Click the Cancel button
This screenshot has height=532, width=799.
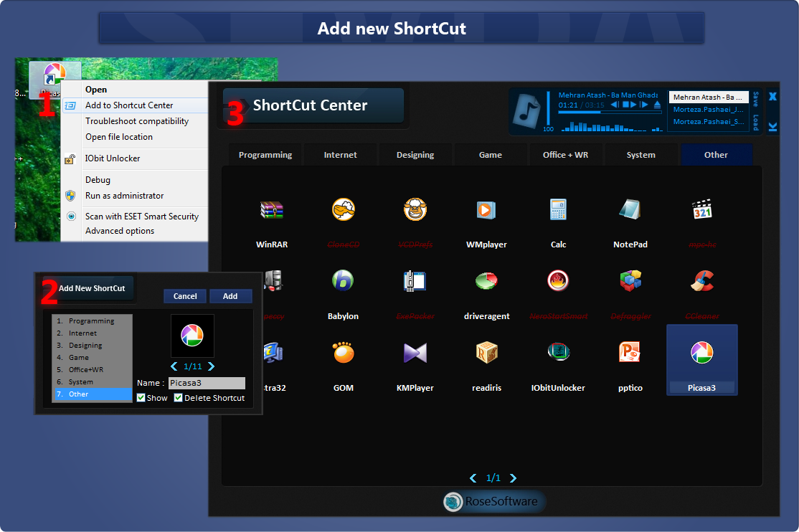pyautogui.click(x=185, y=296)
